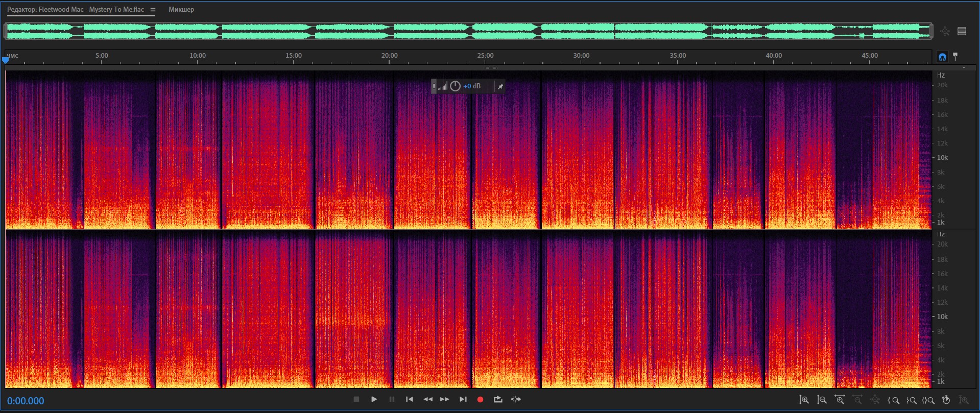Viewport: 980px width, 413px height.
Task: Start playback with the Play button
Action: tap(374, 399)
